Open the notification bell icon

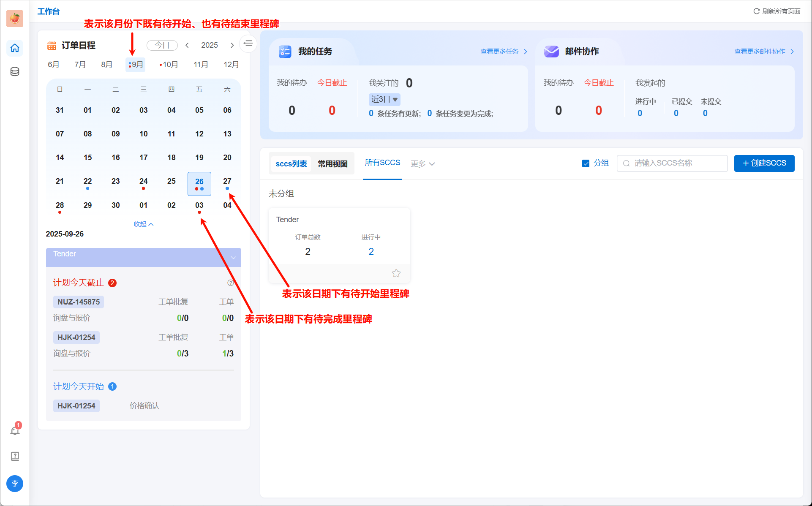[x=15, y=430]
